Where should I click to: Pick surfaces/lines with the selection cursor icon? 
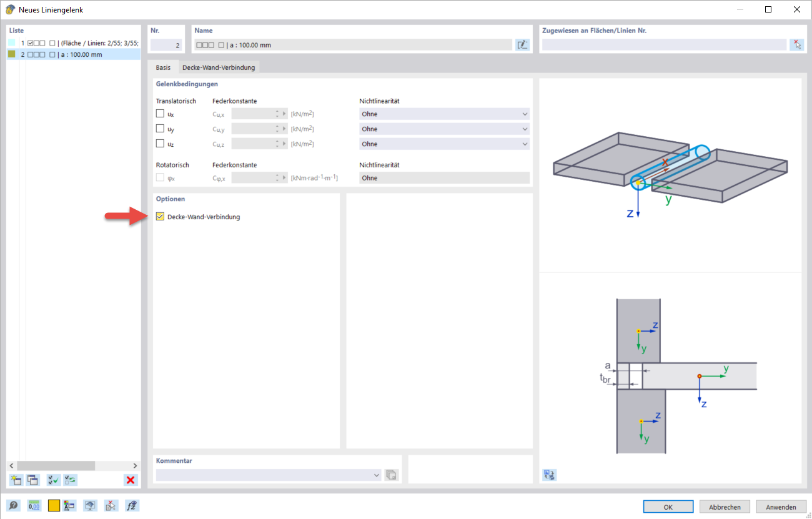coord(796,44)
